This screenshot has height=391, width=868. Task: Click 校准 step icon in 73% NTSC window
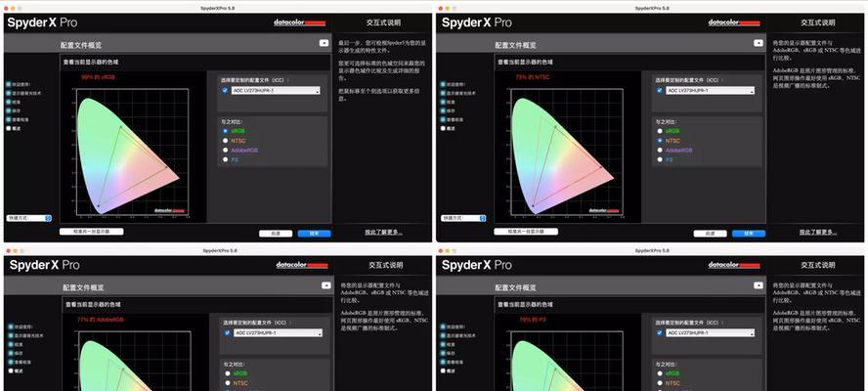[x=443, y=102]
